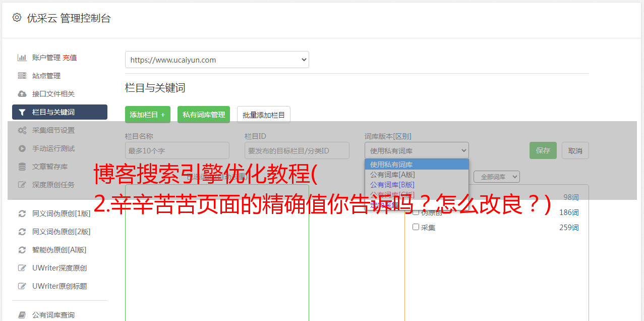Tick the 采集 checkbox
This screenshot has width=644, height=321.
coord(416,227)
